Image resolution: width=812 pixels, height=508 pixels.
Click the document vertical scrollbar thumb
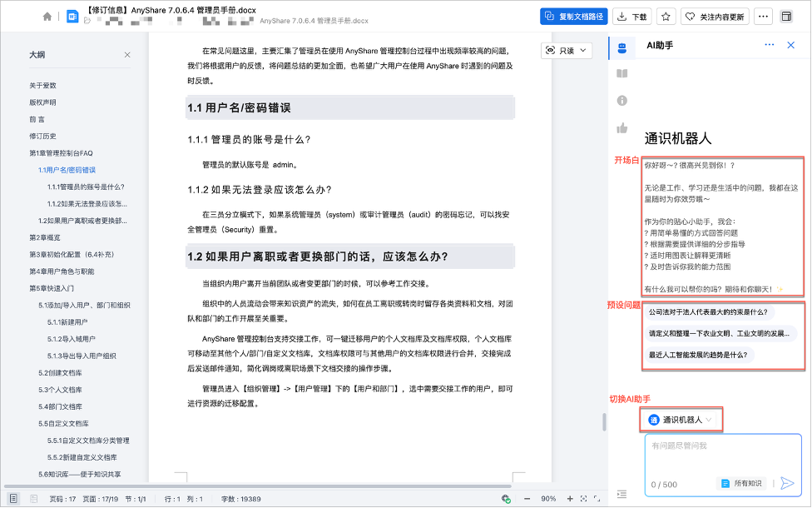coord(604,422)
